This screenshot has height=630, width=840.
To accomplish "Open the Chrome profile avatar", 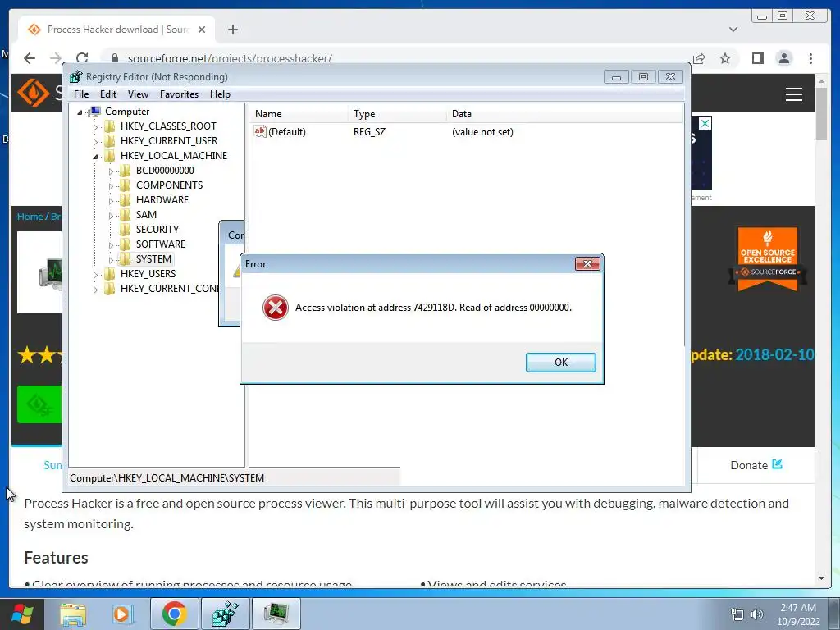I will click(783, 58).
